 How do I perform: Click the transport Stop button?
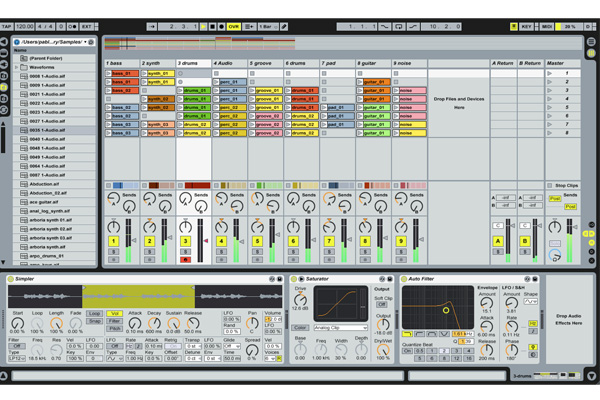pyautogui.click(x=212, y=26)
